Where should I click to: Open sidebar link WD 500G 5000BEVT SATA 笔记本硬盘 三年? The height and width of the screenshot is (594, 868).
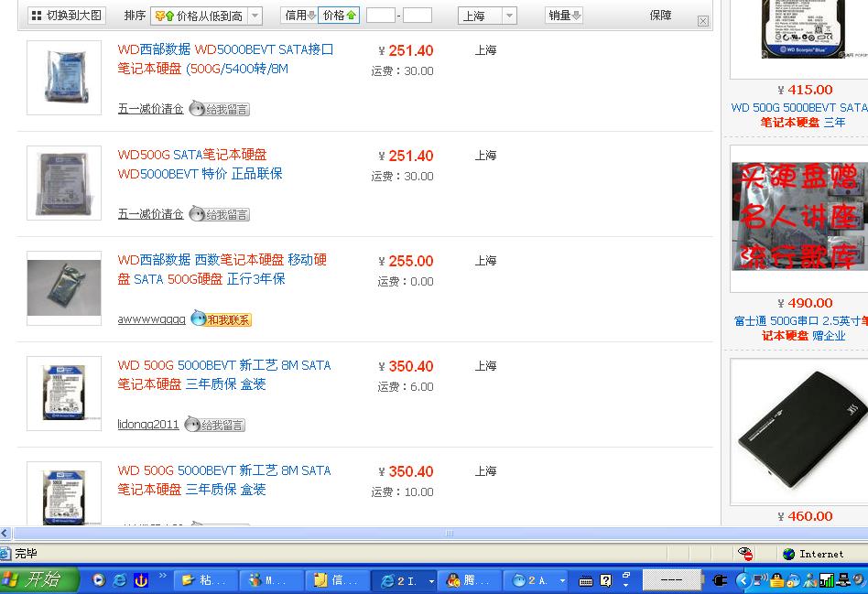click(799, 114)
